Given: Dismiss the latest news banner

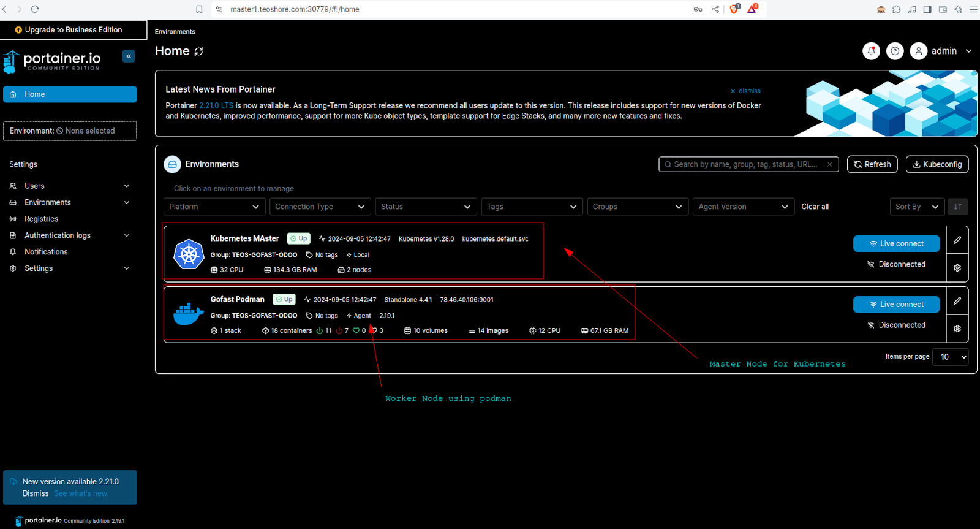Looking at the screenshot, I should click(x=745, y=91).
